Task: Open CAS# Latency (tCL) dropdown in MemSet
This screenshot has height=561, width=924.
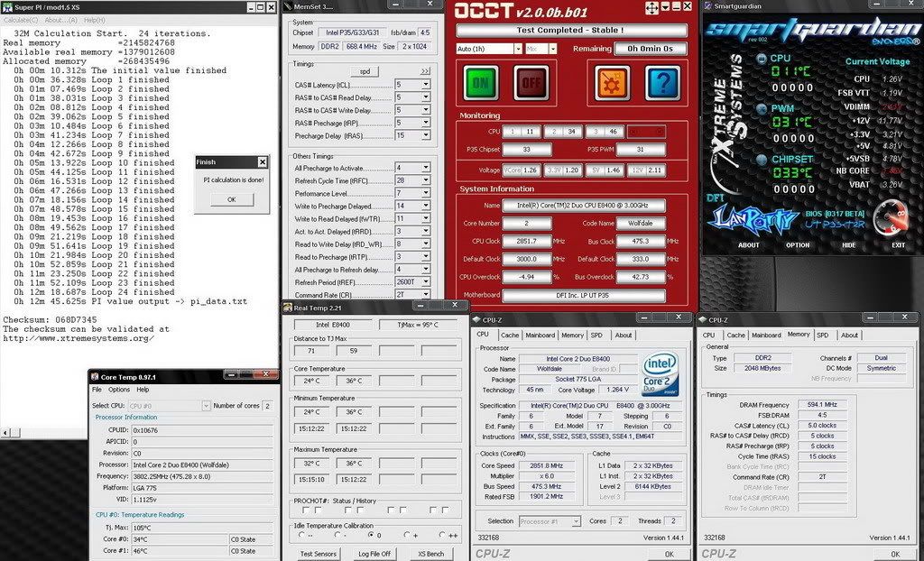Action: [x=426, y=85]
